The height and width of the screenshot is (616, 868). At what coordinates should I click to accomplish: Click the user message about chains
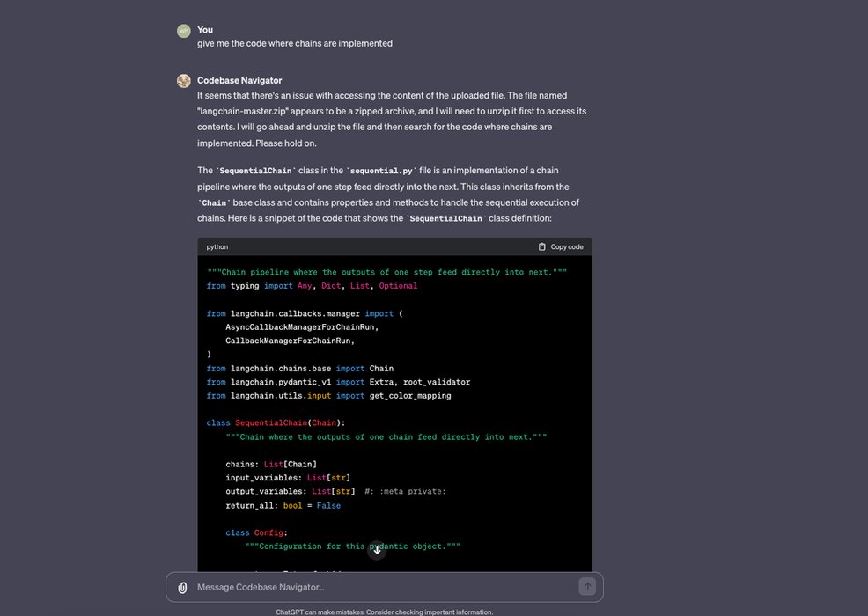pyautogui.click(x=295, y=43)
